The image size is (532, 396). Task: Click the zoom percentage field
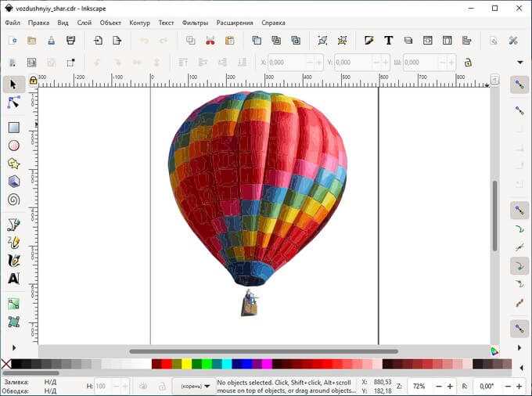419,386
